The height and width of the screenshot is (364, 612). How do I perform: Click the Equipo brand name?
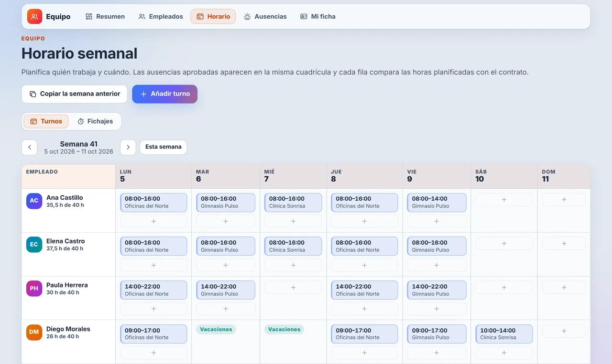tap(58, 17)
